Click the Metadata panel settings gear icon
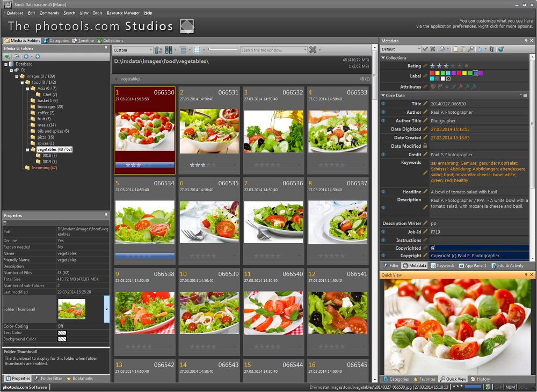The height and width of the screenshot is (392, 537). 442,49
